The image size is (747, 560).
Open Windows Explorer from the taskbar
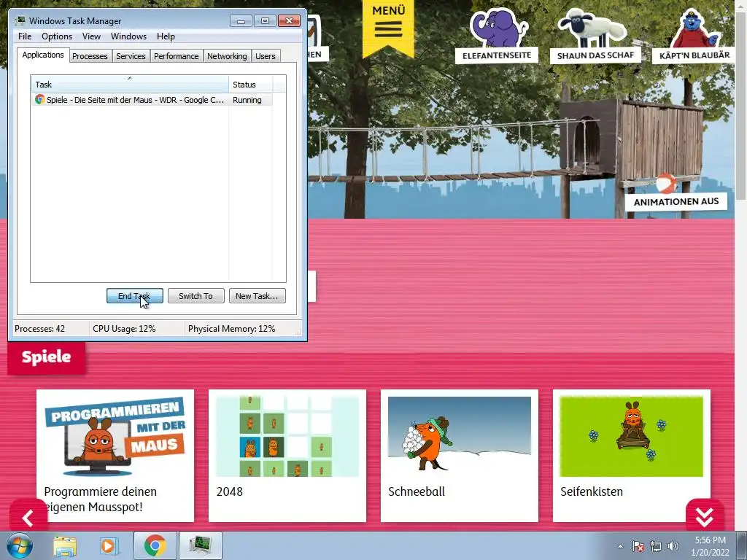click(65, 545)
